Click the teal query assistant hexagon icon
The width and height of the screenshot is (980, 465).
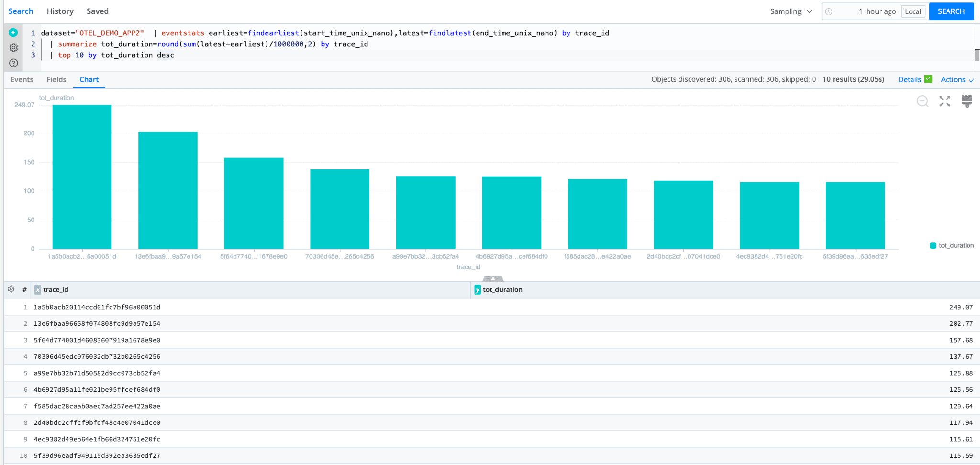pos(13,33)
